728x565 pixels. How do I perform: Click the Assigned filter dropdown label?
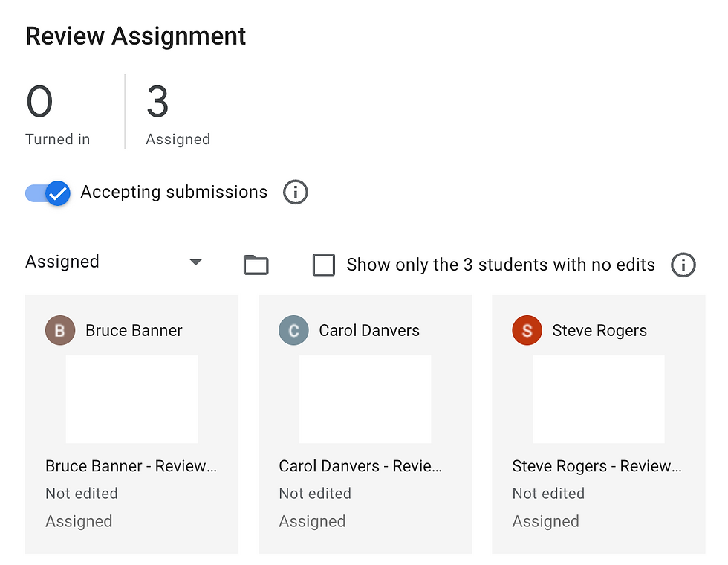[62, 262]
